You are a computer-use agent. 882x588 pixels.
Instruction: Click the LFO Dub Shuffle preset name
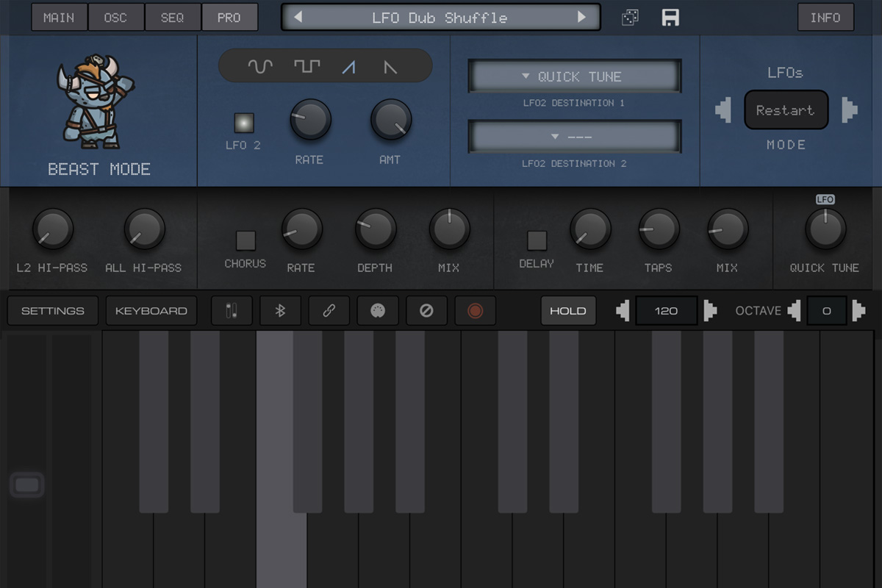pos(440,18)
